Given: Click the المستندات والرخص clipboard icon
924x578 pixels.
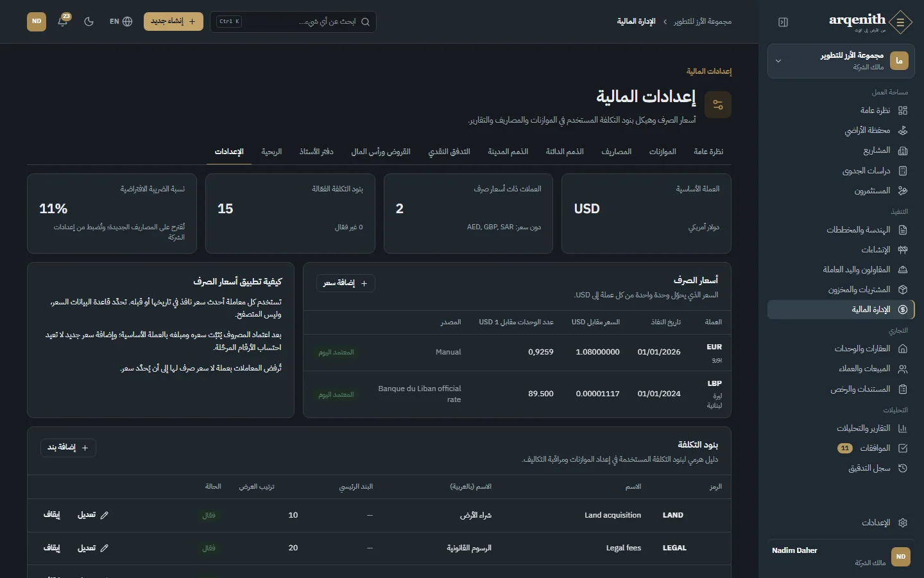Looking at the screenshot, I should coord(903,389).
